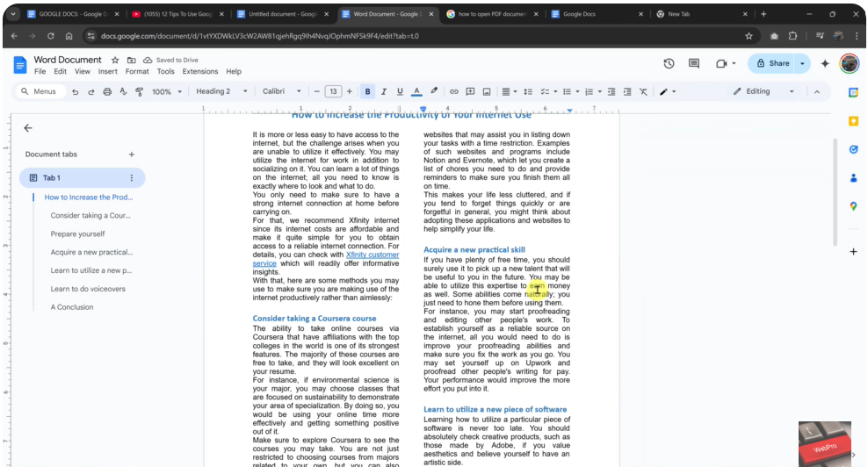Move the document with the folder icon
The image size is (868, 467).
coord(131,60)
